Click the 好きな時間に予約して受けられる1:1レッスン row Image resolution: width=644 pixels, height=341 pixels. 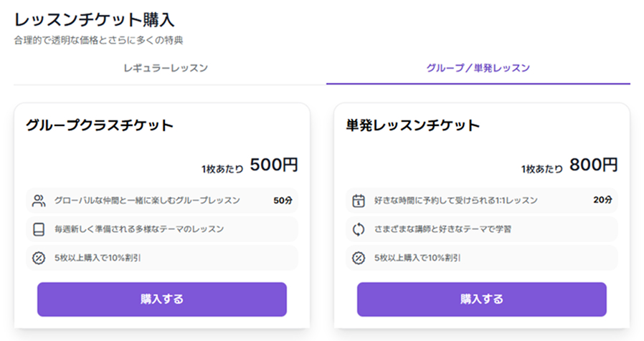456,201
